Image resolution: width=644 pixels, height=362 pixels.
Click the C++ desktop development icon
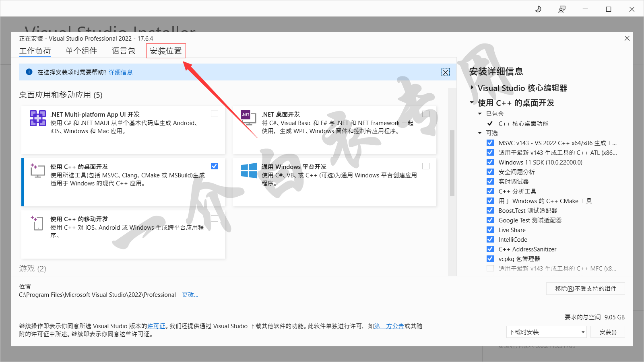pos(37,170)
